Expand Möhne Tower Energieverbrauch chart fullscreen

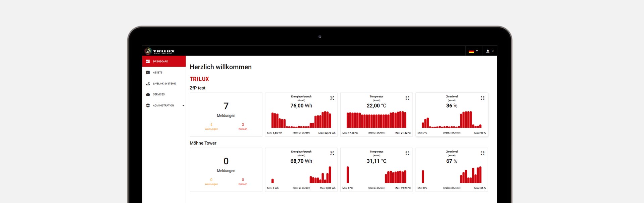click(332, 153)
